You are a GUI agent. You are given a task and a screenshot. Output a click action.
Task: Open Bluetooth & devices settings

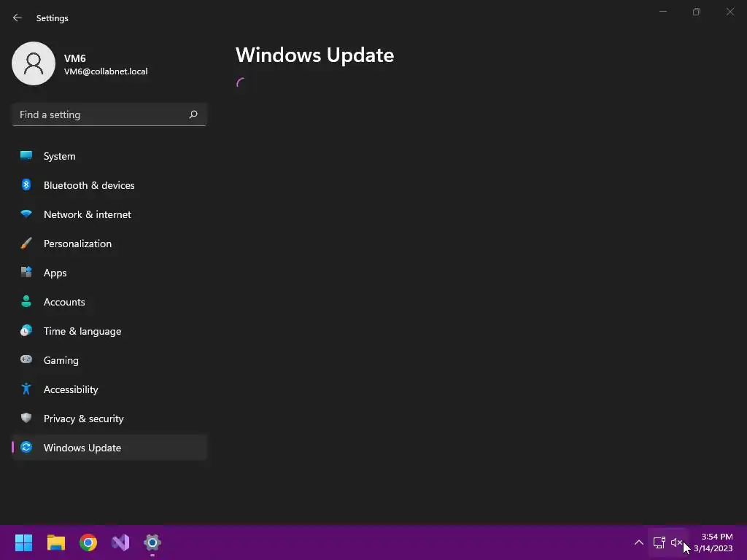(109, 185)
